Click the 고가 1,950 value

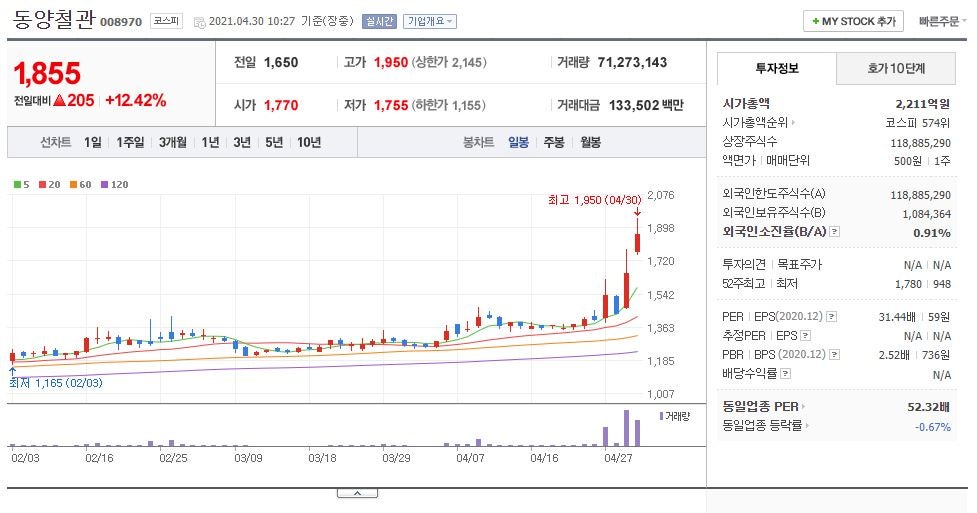click(391, 62)
